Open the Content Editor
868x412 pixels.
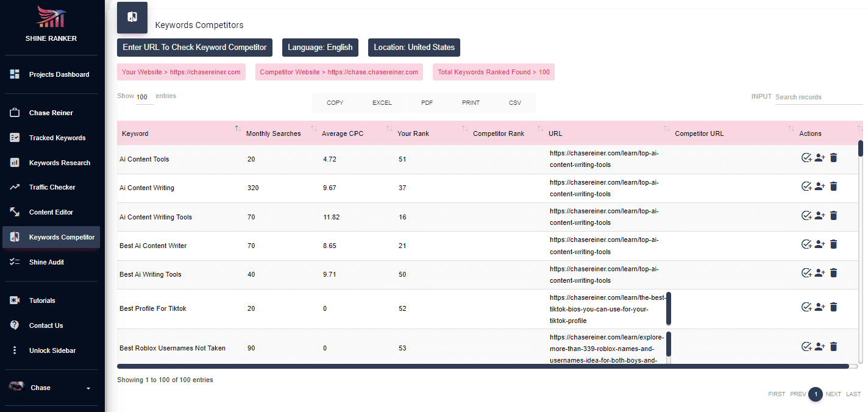point(51,212)
